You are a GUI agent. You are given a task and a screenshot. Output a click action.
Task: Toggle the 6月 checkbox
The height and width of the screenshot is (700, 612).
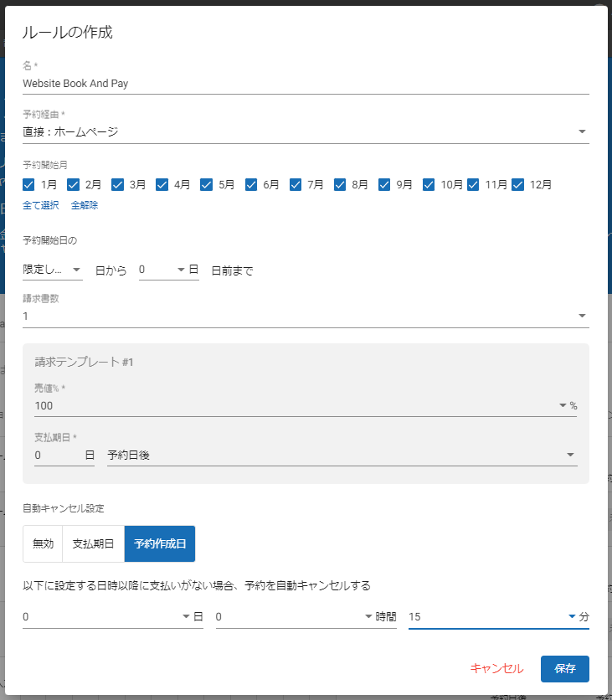[252, 184]
